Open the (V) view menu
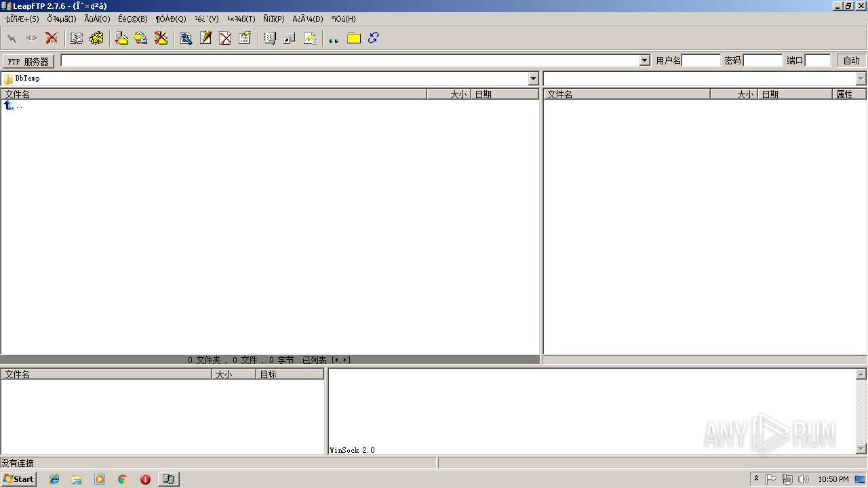 coord(207,19)
